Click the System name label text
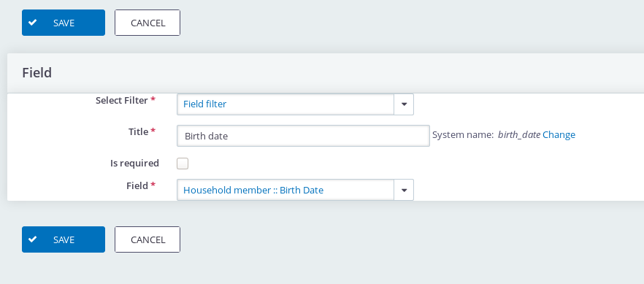 pos(463,134)
